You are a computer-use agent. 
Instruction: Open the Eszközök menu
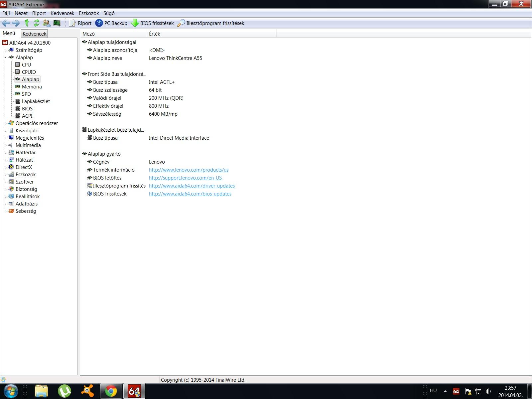coord(89,13)
